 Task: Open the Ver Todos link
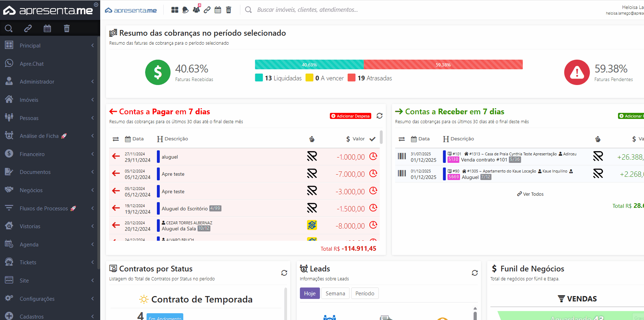pyautogui.click(x=530, y=194)
